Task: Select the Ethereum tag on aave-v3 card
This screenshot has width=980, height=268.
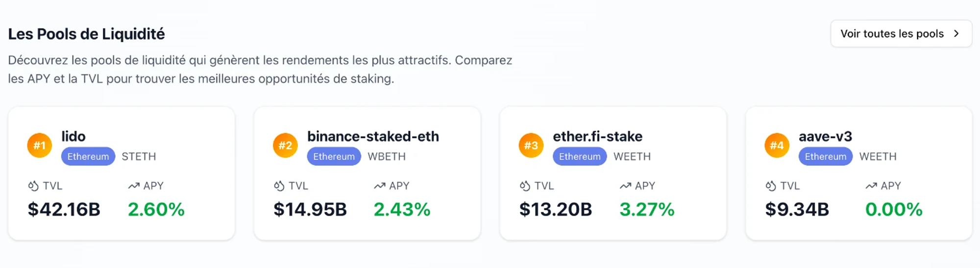Action: [x=826, y=156]
